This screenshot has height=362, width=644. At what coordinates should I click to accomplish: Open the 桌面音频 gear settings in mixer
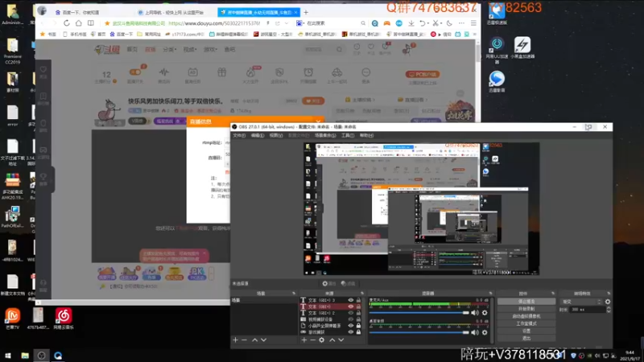pyautogui.click(x=485, y=332)
